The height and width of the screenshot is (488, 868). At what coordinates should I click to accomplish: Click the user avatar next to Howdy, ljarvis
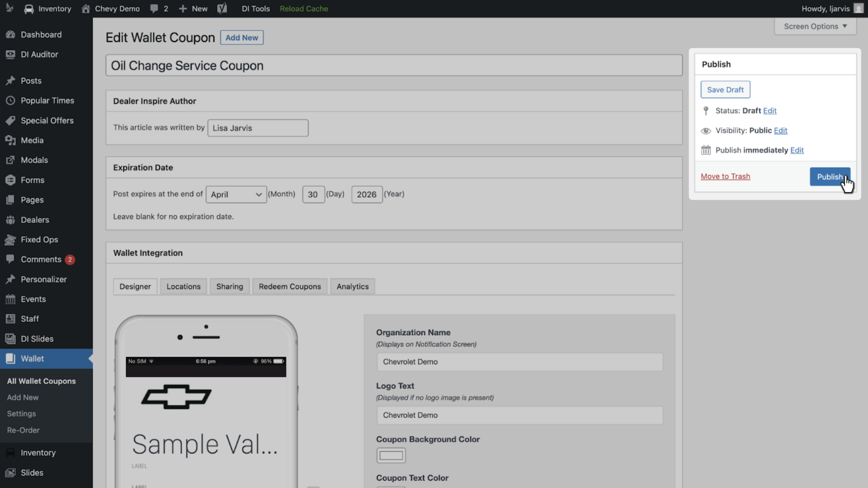click(859, 8)
